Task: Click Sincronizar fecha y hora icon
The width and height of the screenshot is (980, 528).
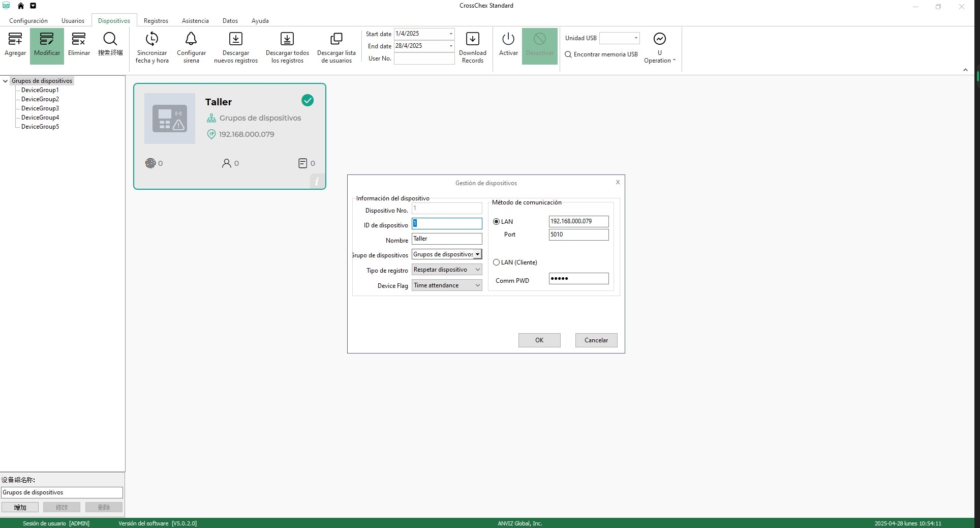Action: [152, 39]
